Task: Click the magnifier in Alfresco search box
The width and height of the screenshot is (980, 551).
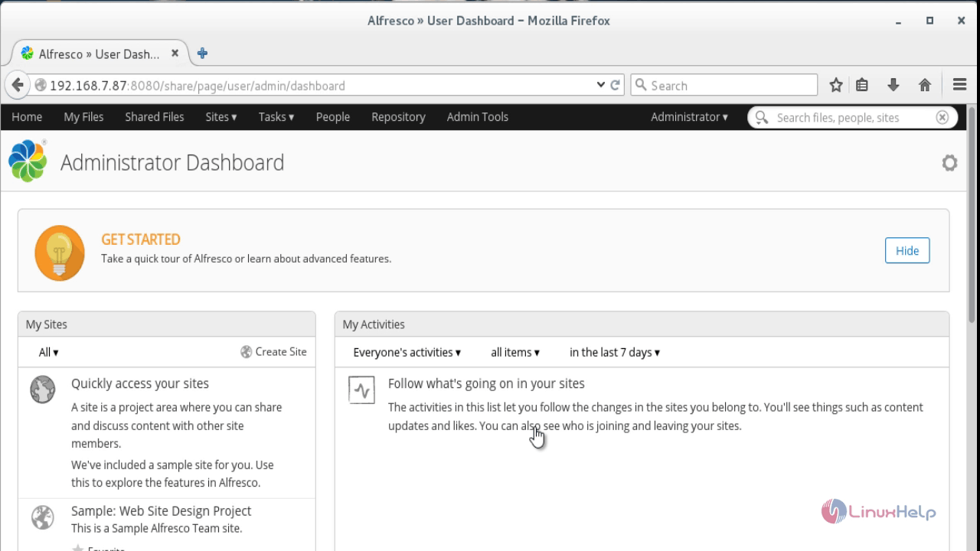Action: coord(762,117)
